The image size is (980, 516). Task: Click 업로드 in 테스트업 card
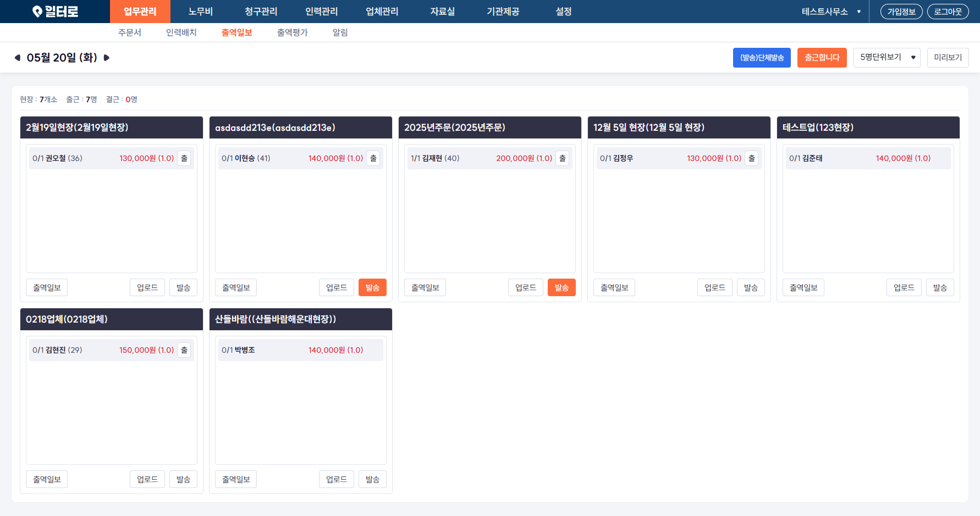coord(904,287)
